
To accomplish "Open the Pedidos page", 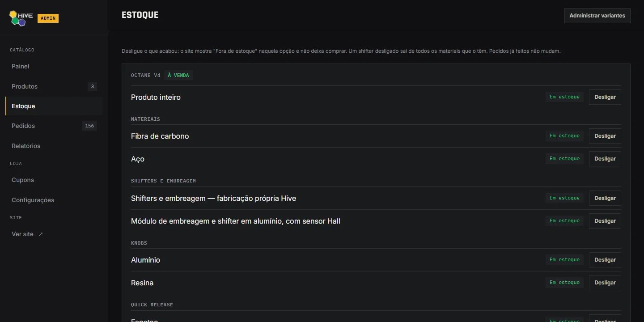I will point(54,126).
